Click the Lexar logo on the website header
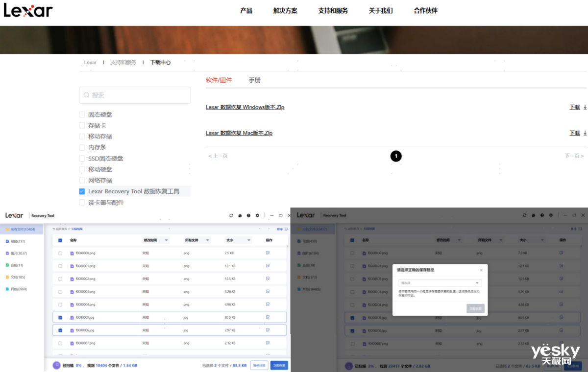Viewport: 588px width, 372px height. 28,10
